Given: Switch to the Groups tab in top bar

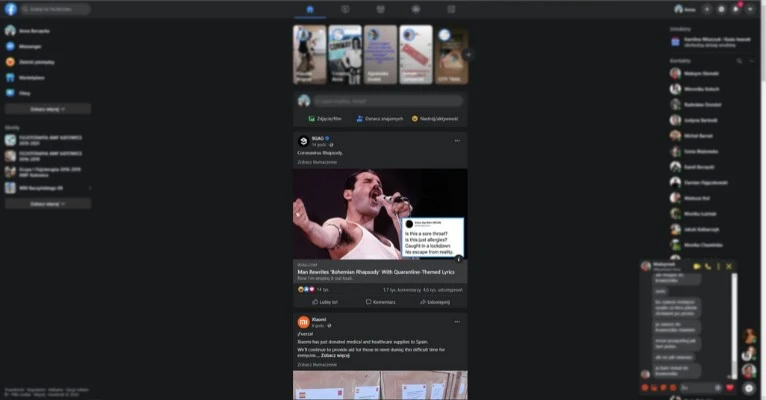Looking at the screenshot, I should point(416,9).
